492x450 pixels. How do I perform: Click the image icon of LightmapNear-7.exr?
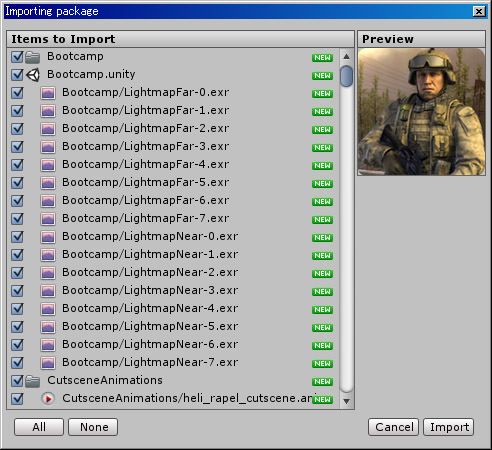click(x=48, y=363)
